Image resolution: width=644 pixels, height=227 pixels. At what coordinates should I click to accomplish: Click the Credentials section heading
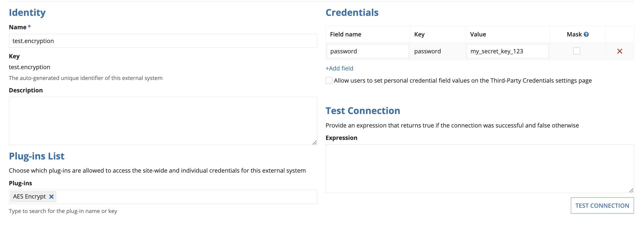point(352,12)
